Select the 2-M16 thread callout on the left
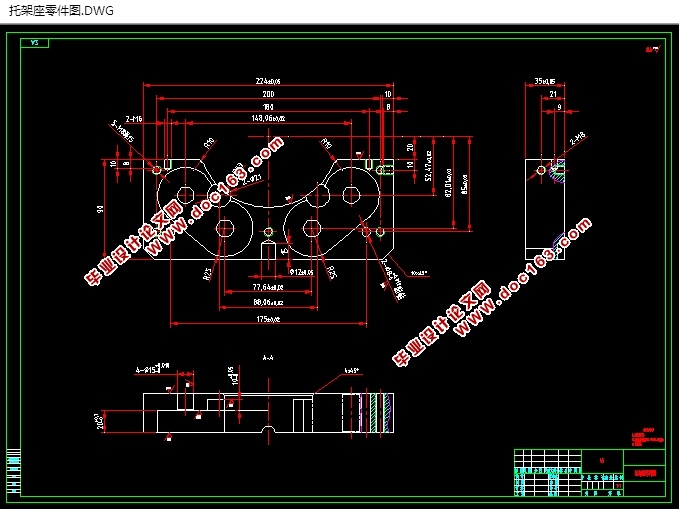Viewport: 679px width, 509px height. [x=134, y=118]
